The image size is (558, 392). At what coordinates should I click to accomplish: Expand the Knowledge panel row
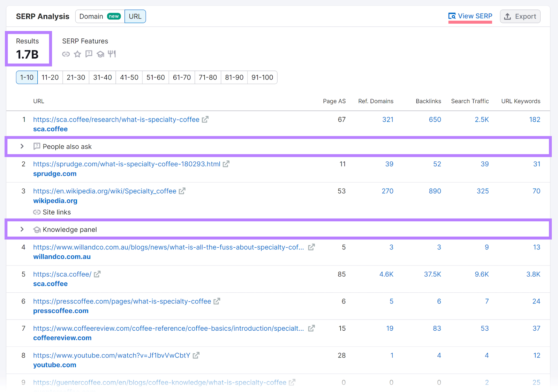(22, 229)
